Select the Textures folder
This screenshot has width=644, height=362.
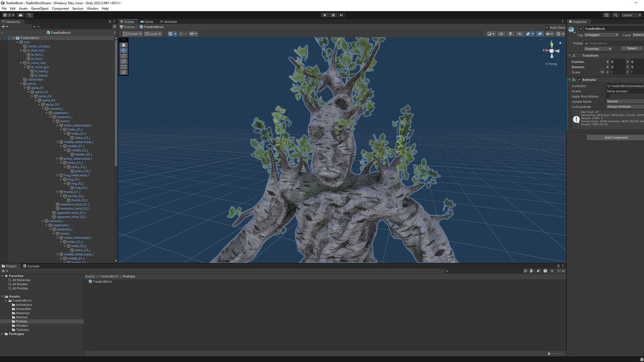point(23,330)
